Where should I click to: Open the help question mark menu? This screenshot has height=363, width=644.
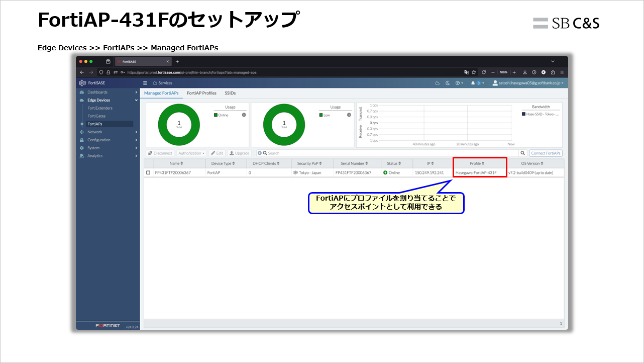tap(459, 83)
